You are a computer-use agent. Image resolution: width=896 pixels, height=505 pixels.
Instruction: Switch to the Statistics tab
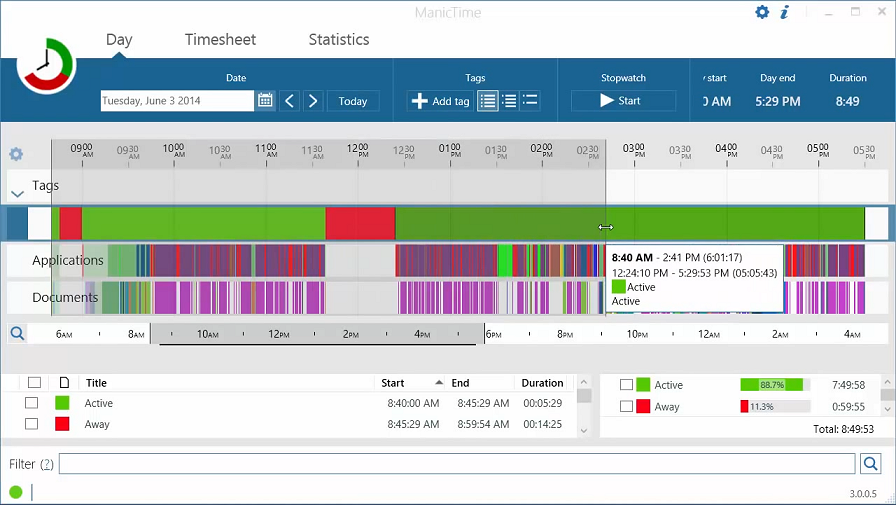339,39
